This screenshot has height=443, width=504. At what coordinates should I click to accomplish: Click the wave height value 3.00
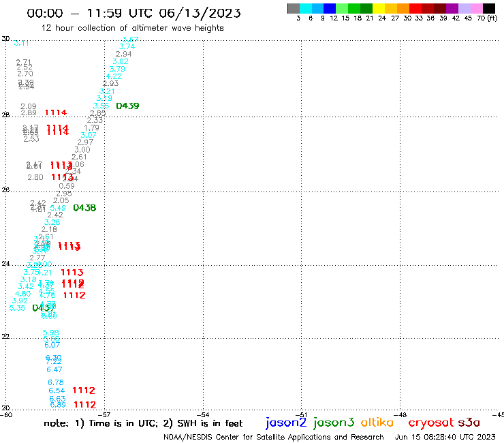click(x=82, y=149)
